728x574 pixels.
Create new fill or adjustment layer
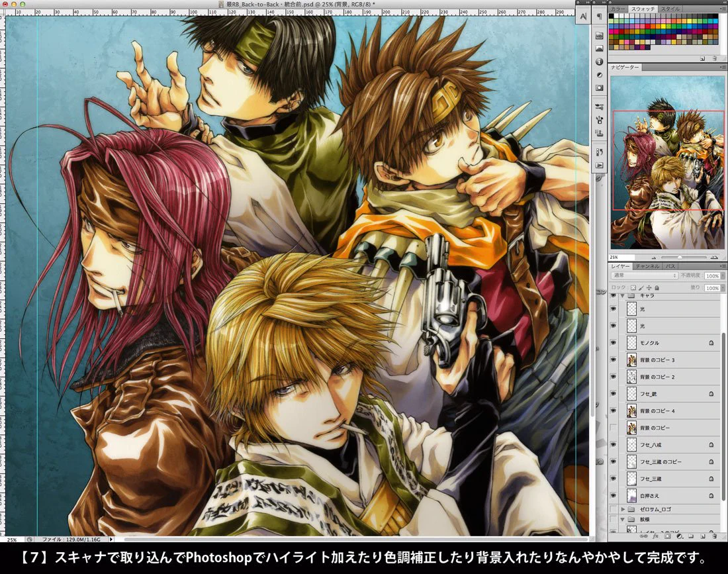679,536
